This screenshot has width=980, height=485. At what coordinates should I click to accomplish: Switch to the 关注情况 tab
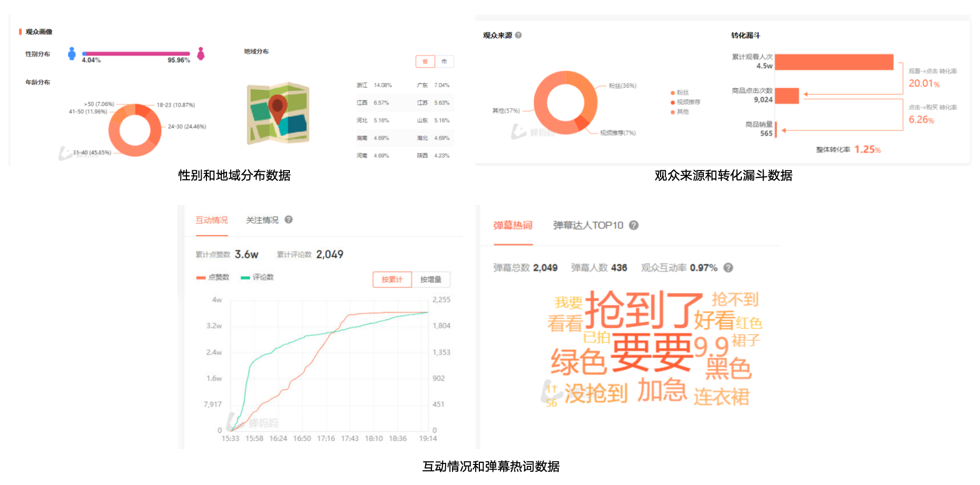pos(262,220)
